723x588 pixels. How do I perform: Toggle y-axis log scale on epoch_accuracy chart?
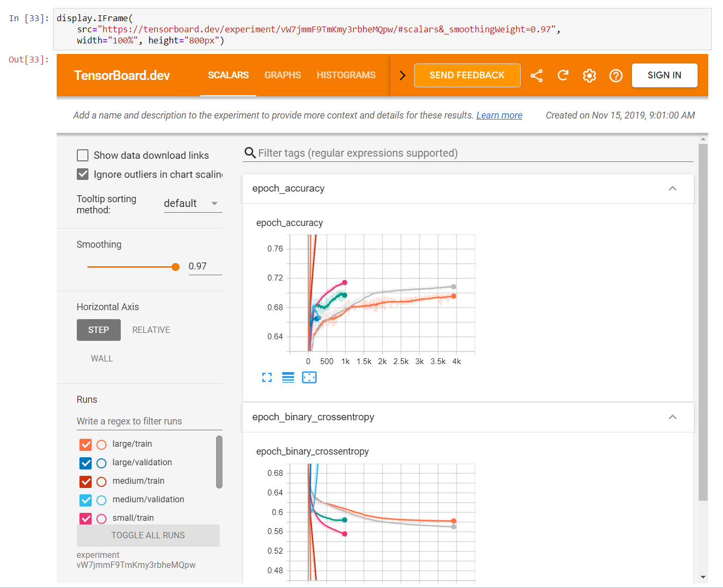(x=288, y=377)
